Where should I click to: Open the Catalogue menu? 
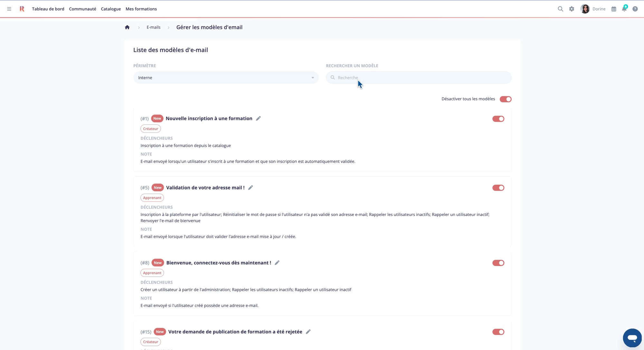[111, 9]
